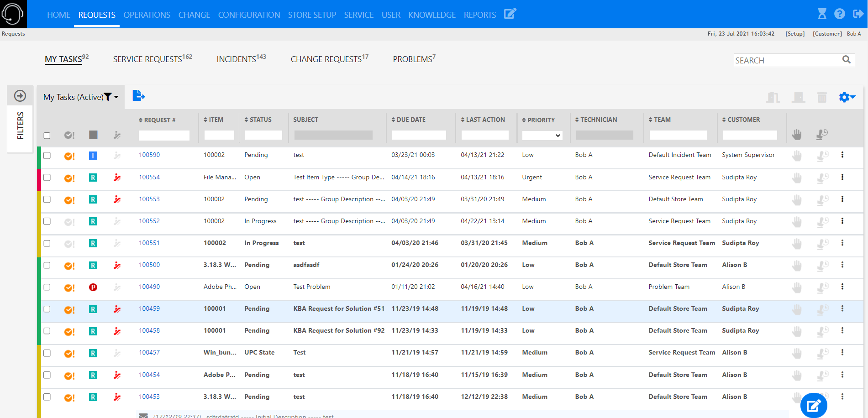Open the three-dot menu for request 100554
The height and width of the screenshot is (418, 868).
[x=842, y=177]
